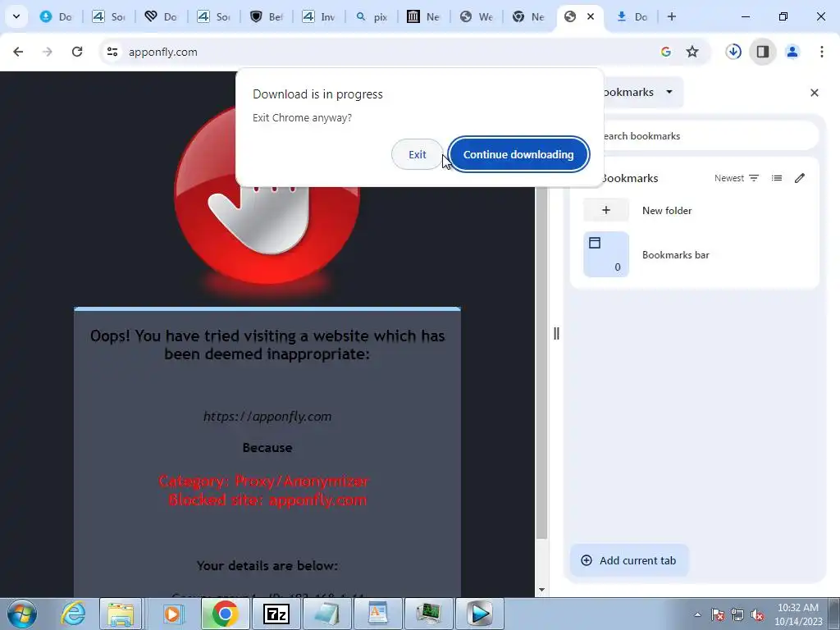840x630 pixels.
Task: Open the Windows Start button
Action: [x=22, y=614]
